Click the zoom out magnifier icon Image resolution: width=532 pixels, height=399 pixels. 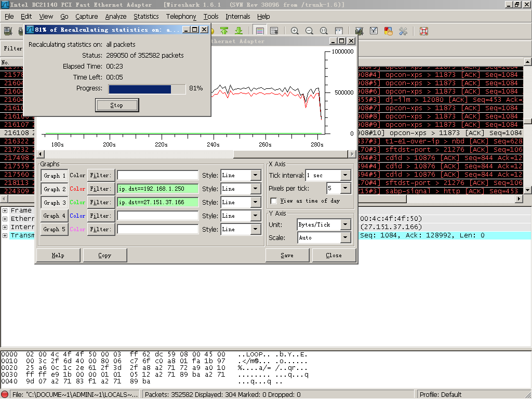click(x=309, y=31)
